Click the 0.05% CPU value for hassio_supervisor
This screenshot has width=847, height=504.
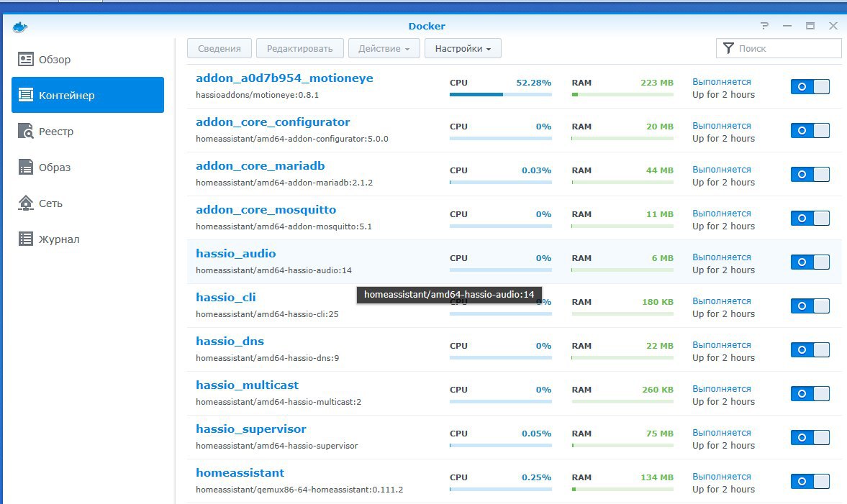[536, 434]
